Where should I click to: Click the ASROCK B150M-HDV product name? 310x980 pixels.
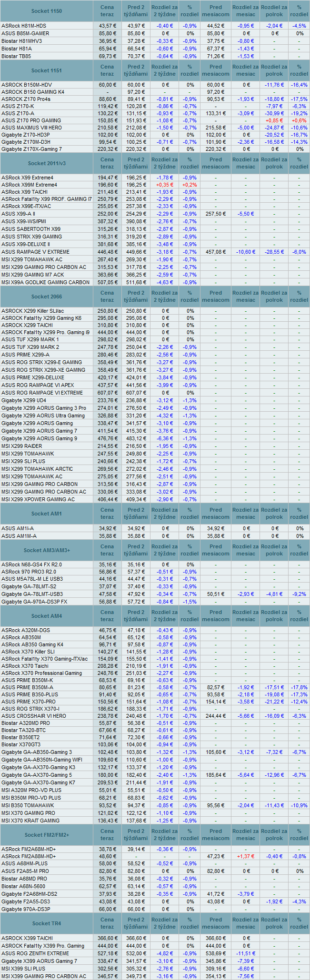coord(27,85)
